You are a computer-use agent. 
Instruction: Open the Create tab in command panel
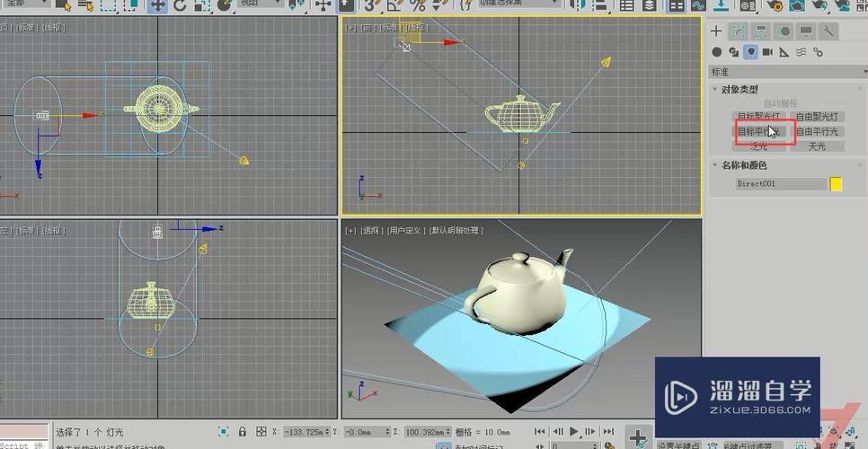717,31
